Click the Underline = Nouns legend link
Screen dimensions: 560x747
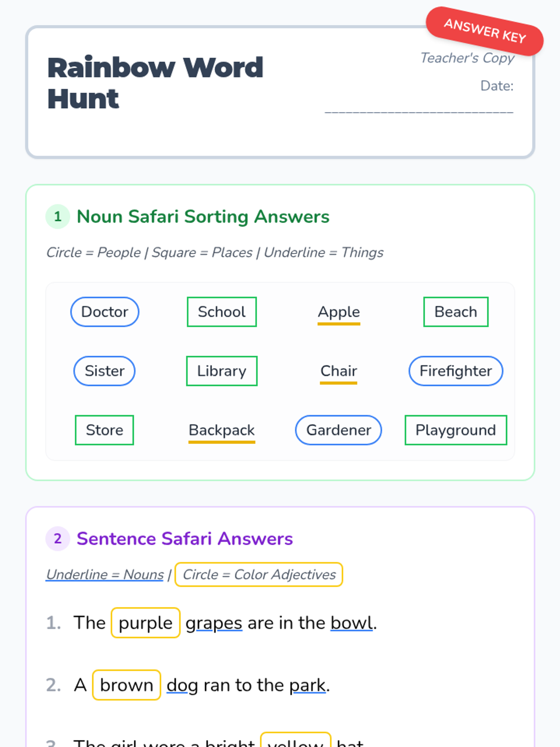tap(105, 575)
